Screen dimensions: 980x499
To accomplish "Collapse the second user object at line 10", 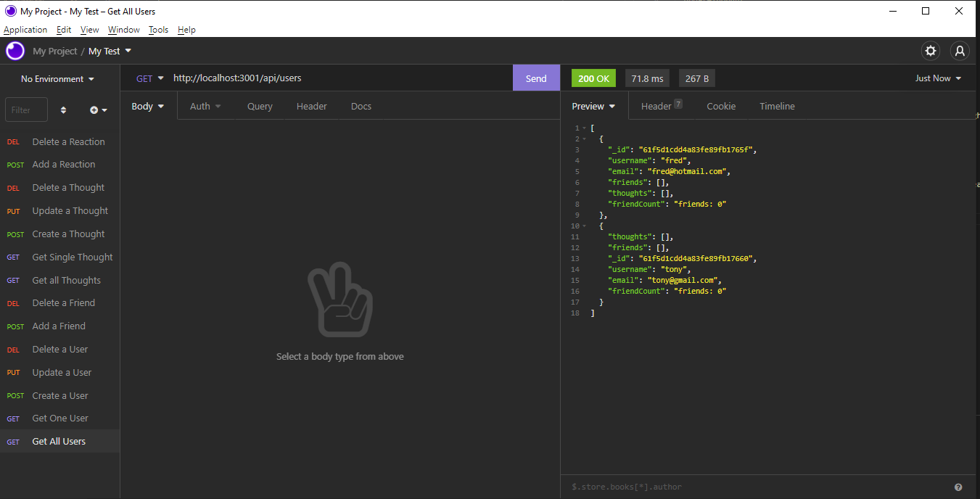I will [585, 226].
